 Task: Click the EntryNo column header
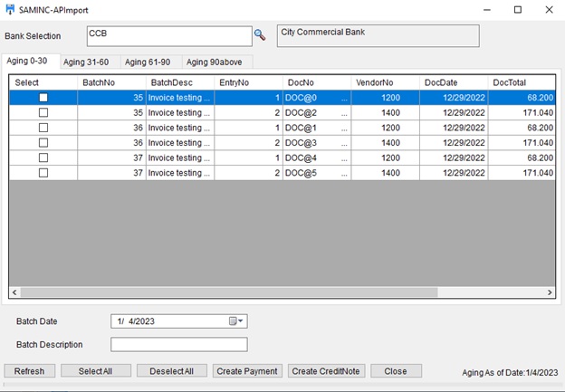coord(249,82)
